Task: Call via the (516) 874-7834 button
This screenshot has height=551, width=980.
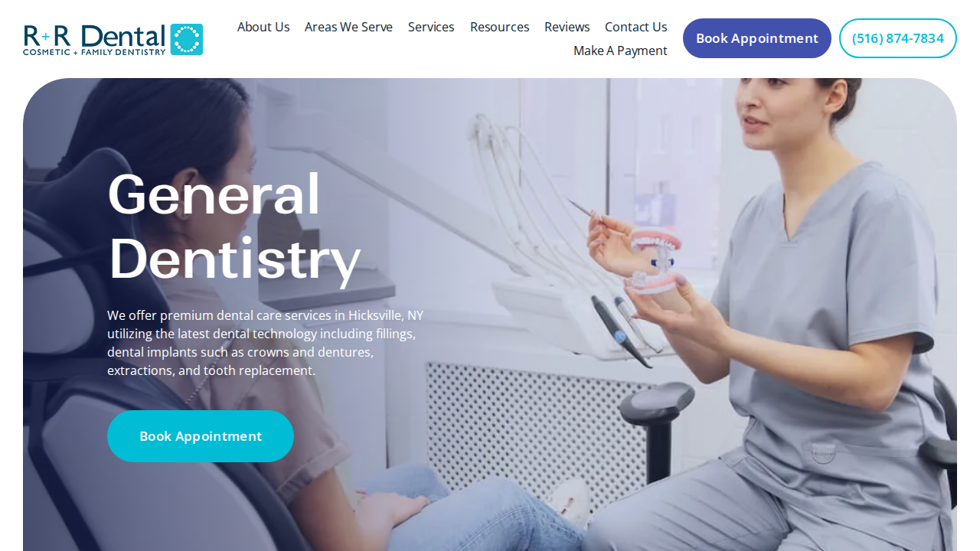Action: (x=898, y=38)
